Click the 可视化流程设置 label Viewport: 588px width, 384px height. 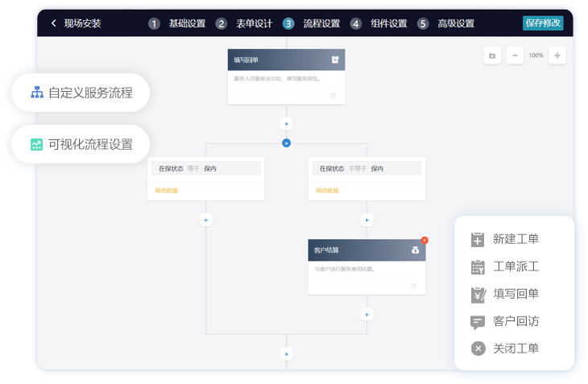[90, 144]
